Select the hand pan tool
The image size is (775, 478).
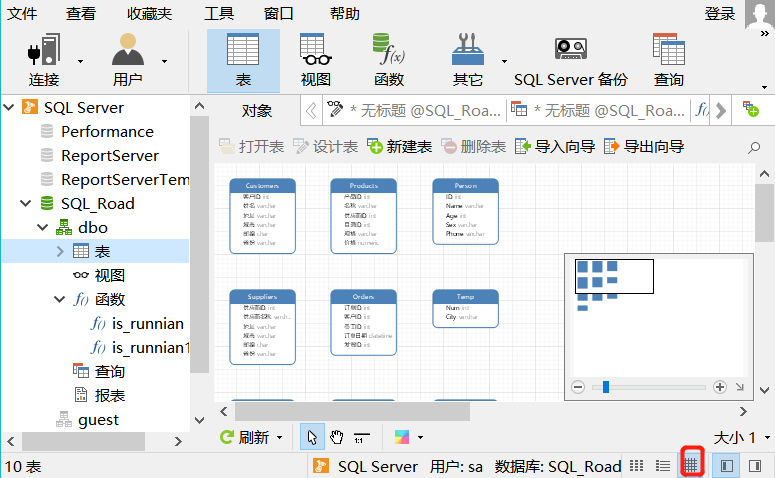coord(337,437)
